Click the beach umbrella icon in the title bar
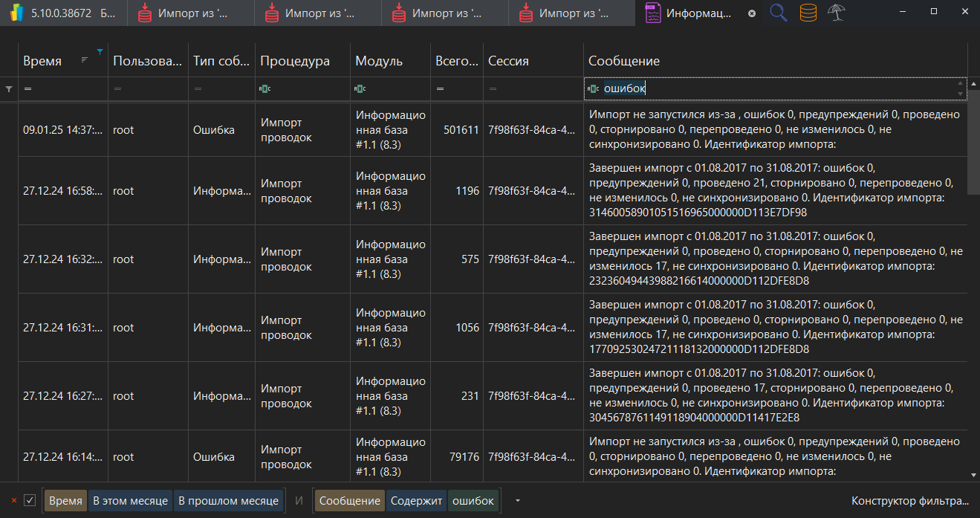This screenshot has width=980, height=518. click(x=837, y=13)
